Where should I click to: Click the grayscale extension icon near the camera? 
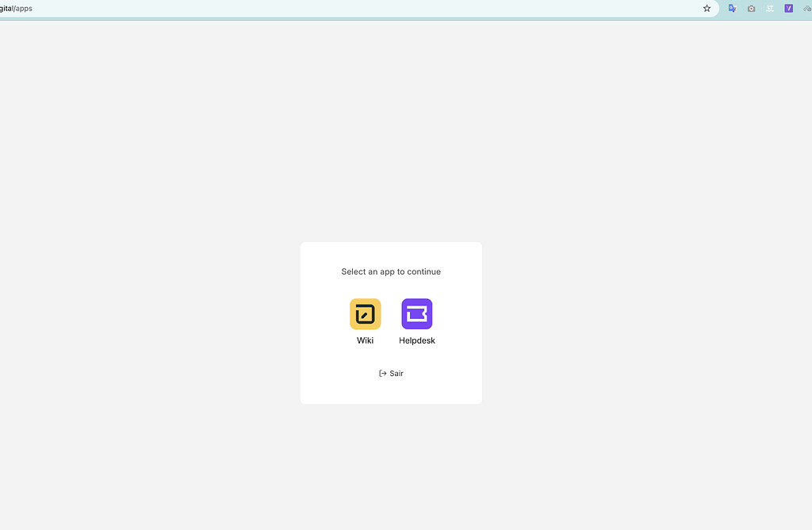point(769,9)
